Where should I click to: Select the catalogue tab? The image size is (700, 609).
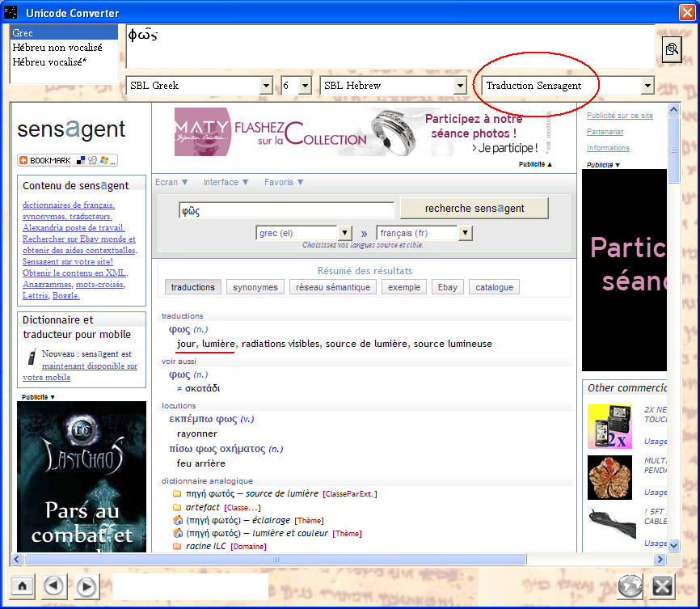[x=494, y=287]
